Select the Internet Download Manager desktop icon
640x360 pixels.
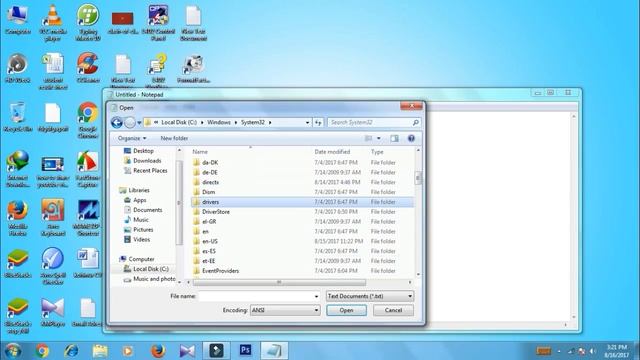18,169
